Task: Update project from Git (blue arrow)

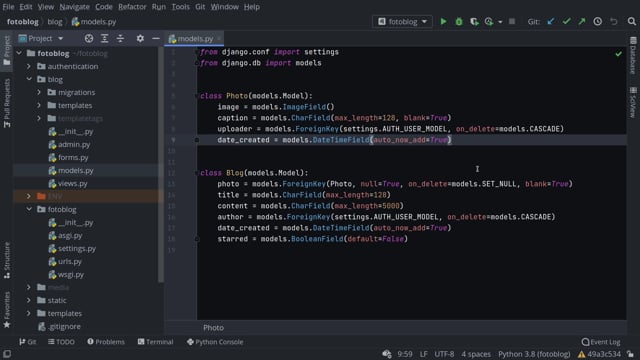Action: [x=551, y=22]
